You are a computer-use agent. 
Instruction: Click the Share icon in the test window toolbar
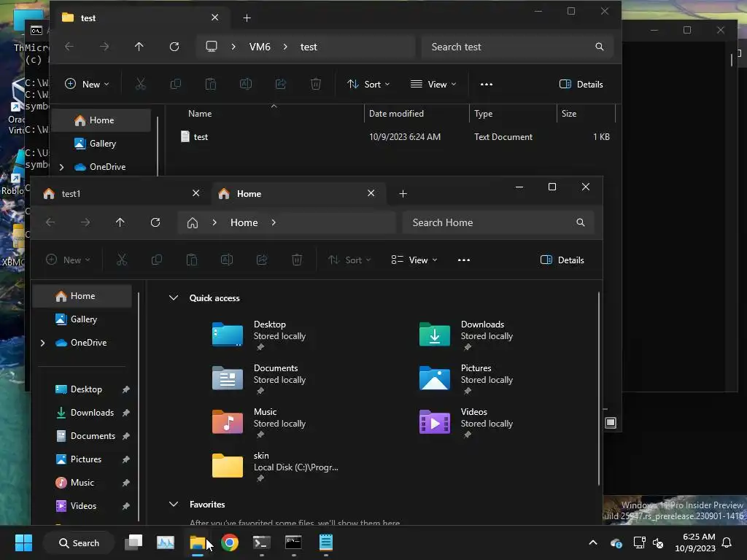(281, 85)
